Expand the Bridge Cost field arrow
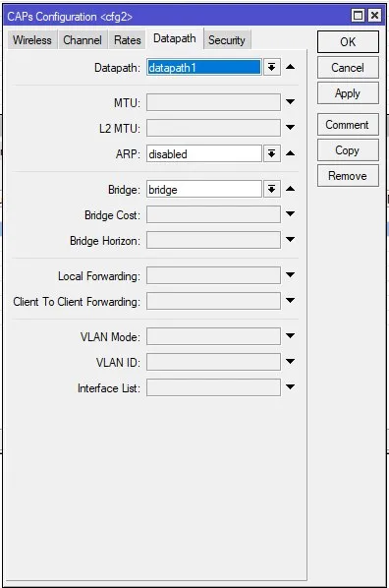Image resolution: width=389 pixels, height=588 pixels. [290, 213]
